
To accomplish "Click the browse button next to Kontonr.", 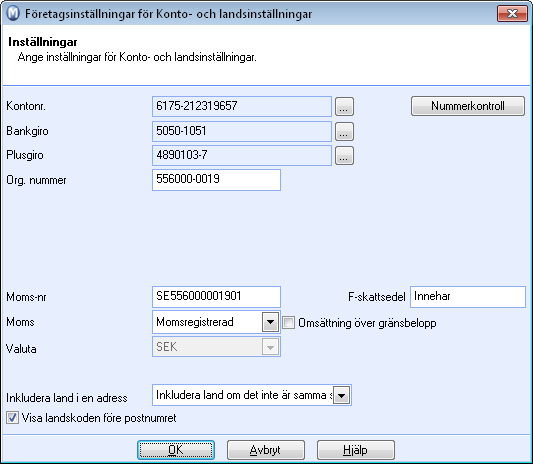I will pyautogui.click(x=344, y=106).
